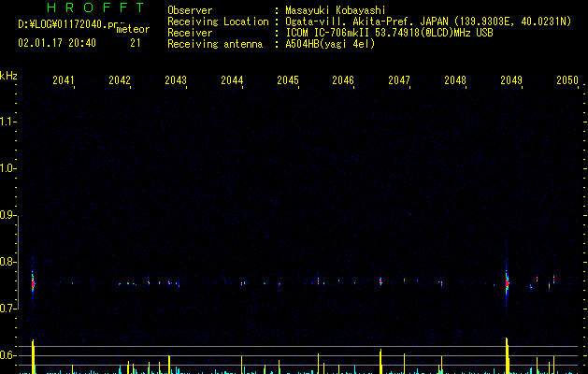Click the Observer field label
Image resolution: width=588 pixels, height=374 pixels.
pos(190,10)
